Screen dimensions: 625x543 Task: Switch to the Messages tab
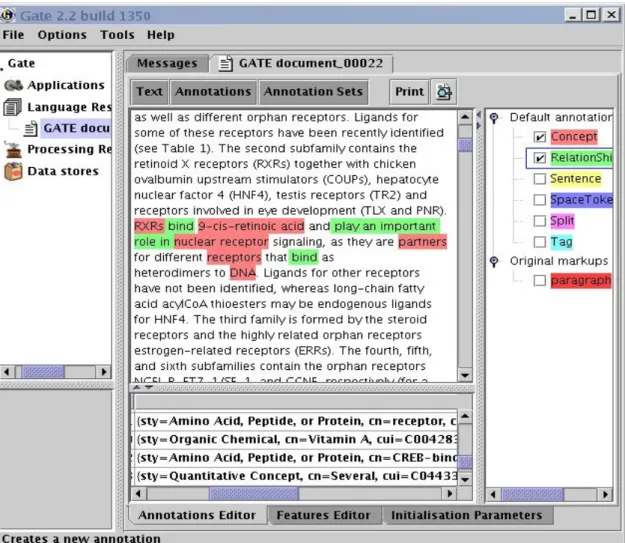pos(167,64)
